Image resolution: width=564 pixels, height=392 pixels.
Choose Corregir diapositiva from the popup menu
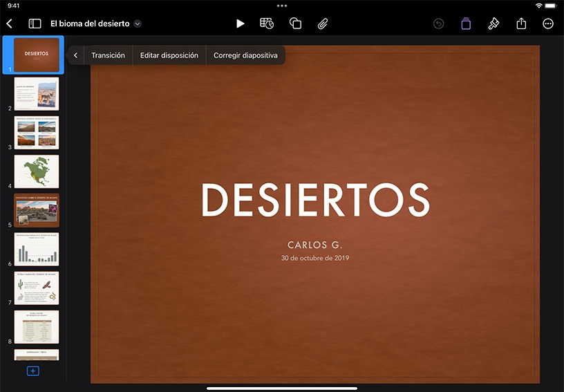[245, 55]
